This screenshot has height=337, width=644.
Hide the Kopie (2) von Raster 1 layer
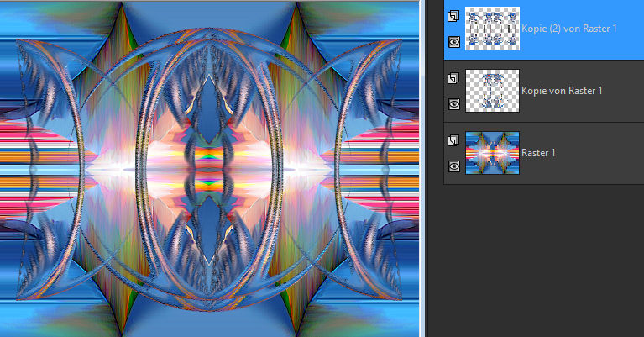pyautogui.click(x=454, y=41)
